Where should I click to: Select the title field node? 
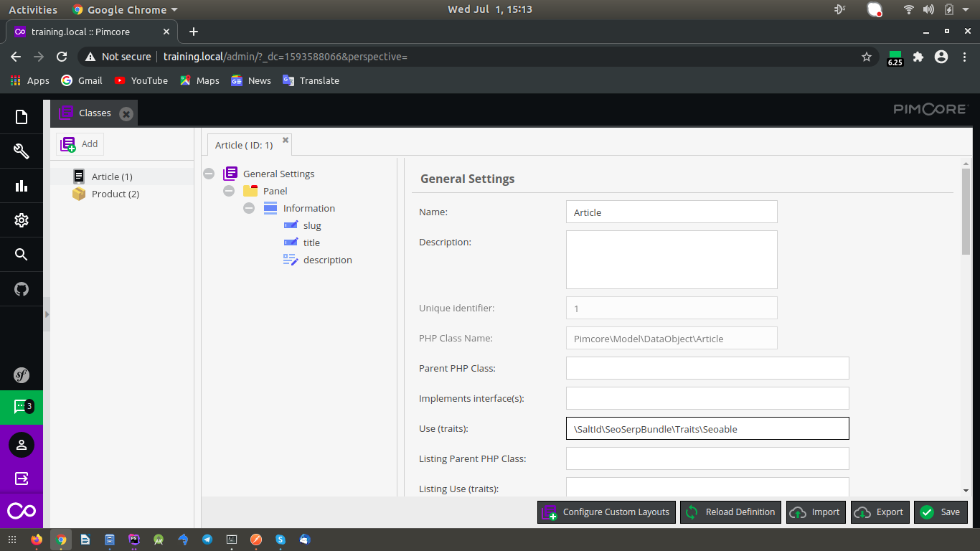311,242
